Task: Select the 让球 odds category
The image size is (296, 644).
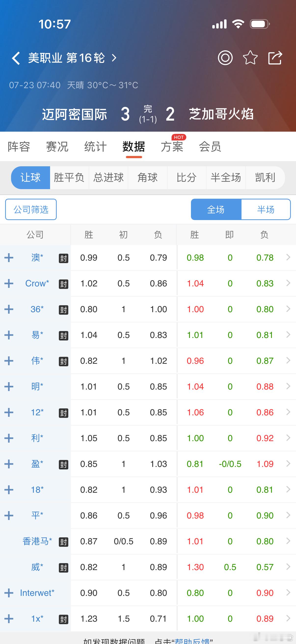Action: pos(30,178)
